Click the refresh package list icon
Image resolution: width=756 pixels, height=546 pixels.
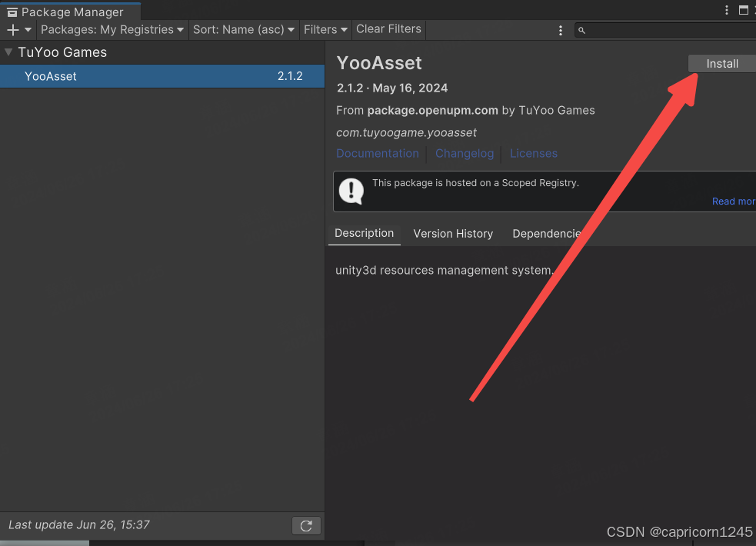306,525
